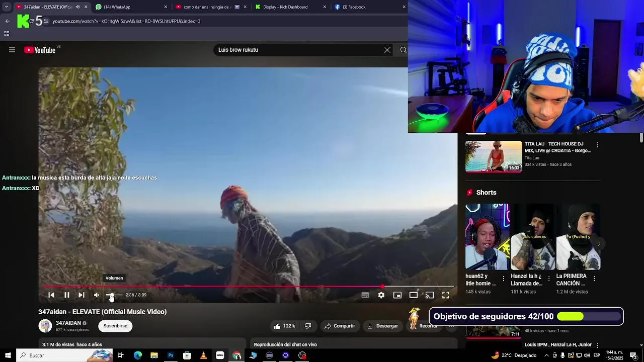
Task: Close the WhatsApp tab
Action: tap(166, 7)
